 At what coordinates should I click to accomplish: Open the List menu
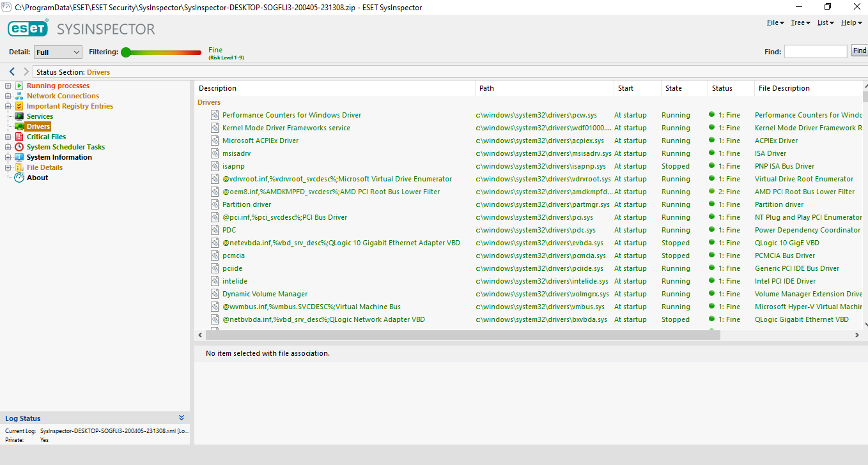tap(826, 22)
